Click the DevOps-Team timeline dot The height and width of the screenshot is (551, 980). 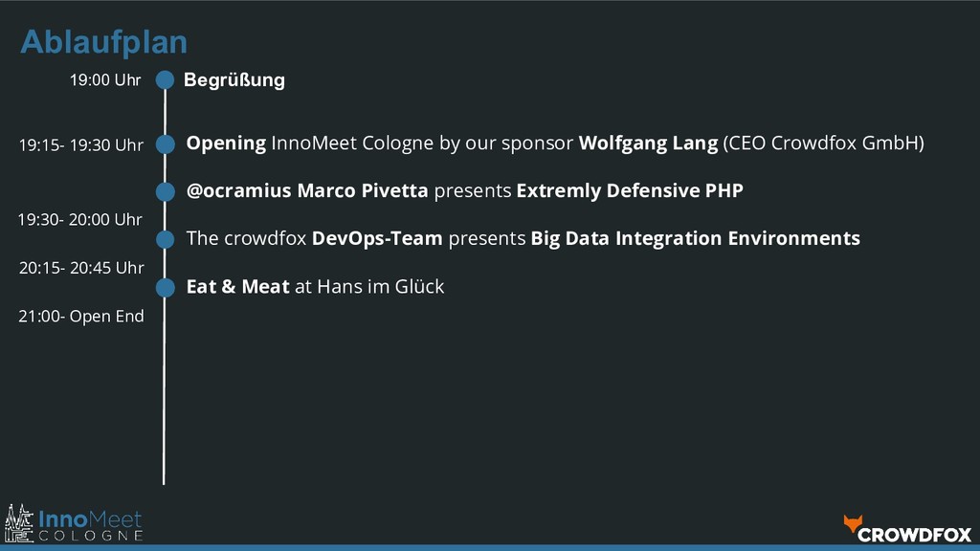click(x=166, y=238)
